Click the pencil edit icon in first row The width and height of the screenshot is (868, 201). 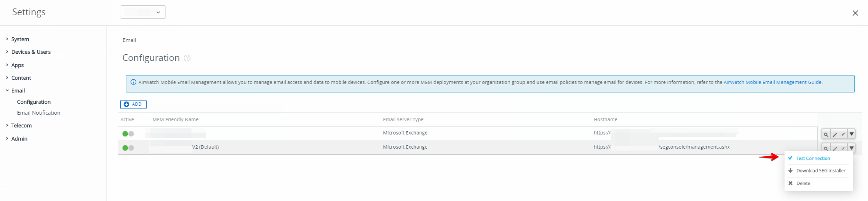[x=835, y=134]
